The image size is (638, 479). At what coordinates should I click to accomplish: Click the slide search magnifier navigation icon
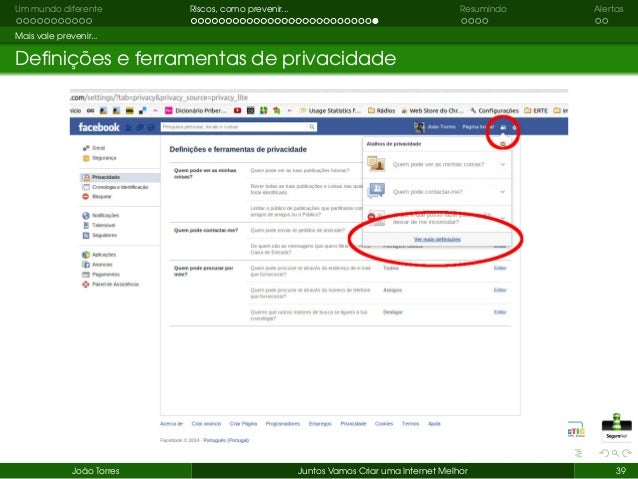pos(615,453)
